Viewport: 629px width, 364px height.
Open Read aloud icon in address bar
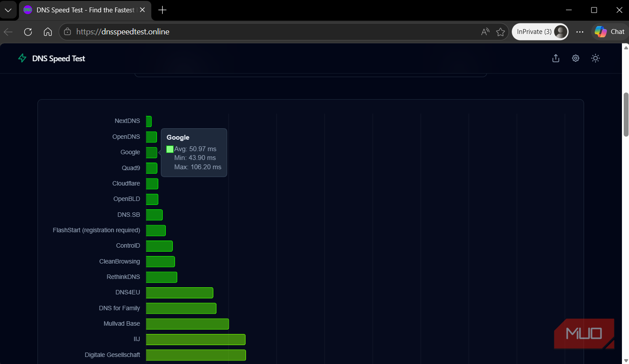click(x=485, y=32)
